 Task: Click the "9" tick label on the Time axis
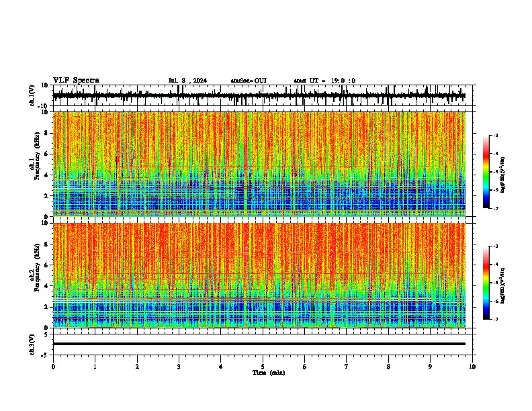click(x=430, y=367)
